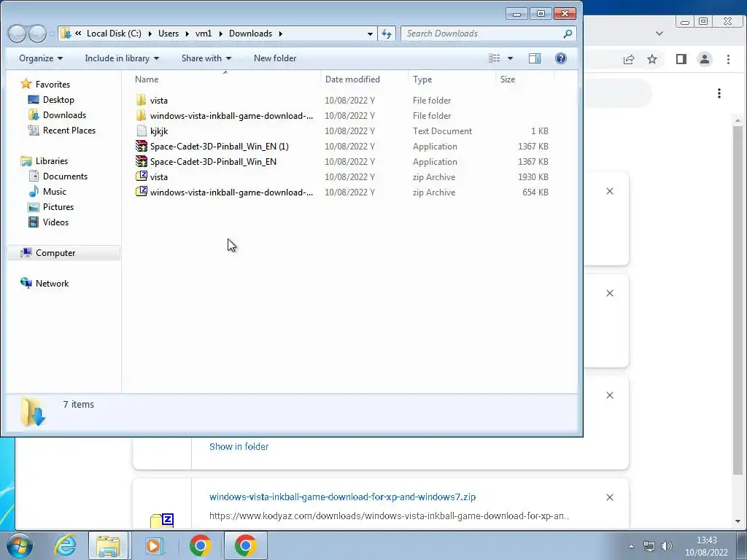The height and width of the screenshot is (560, 747).
Task: Change view using the view icon button
Action: [495, 58]
